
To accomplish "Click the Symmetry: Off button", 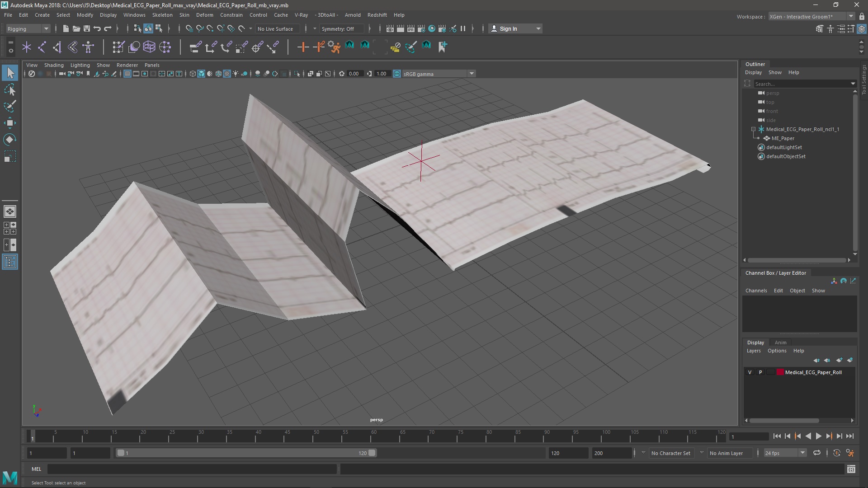I will pyautogui.click(x=341, y=28).
